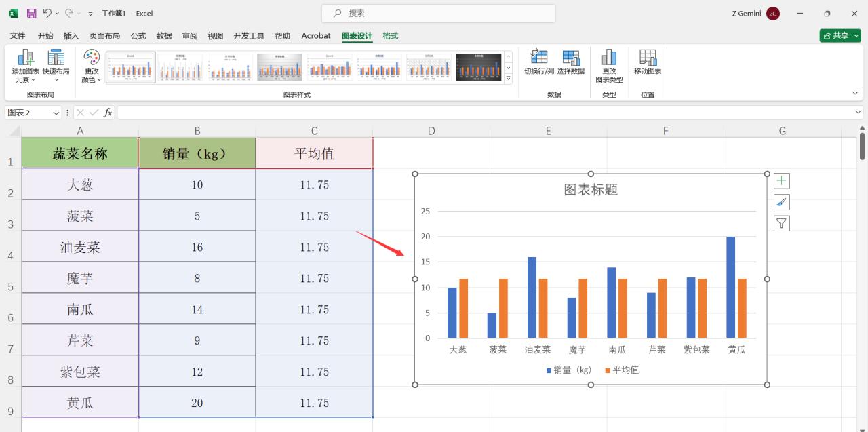This screenshot has width=868, height=432.
Task: Click the blue 黄瓜 bar in chart
Action: [x=730, y=287]
